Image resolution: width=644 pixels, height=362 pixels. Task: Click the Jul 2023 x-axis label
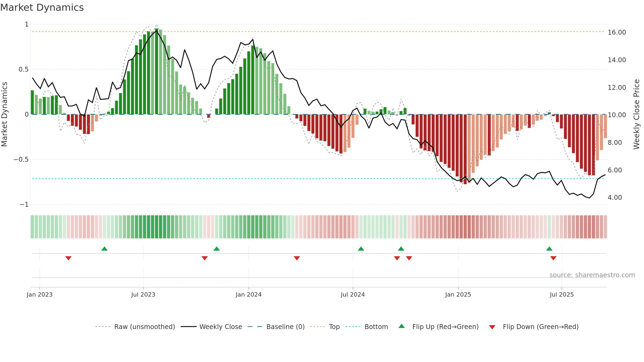coord(143,295)
